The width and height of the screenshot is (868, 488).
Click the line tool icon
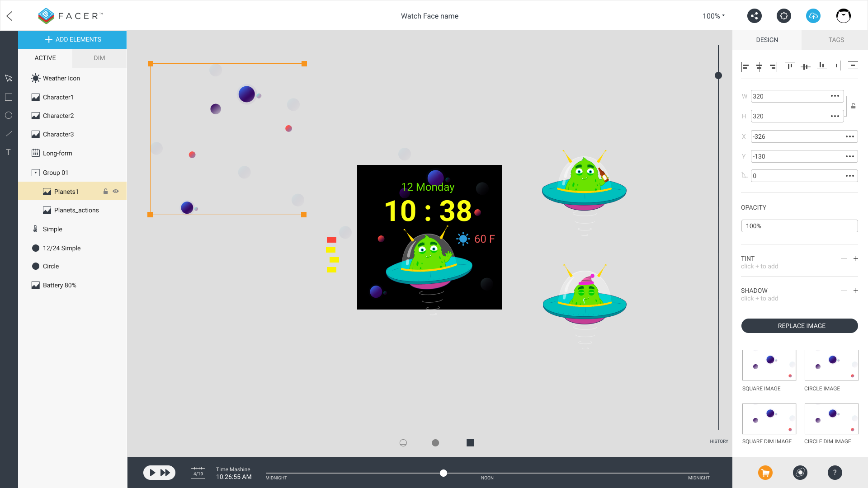pyautogui.click(x=8, y=133)
